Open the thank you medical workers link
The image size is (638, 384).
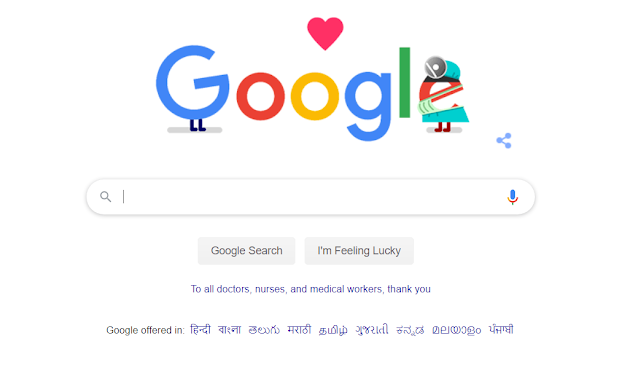pyautogui.click(x=311, y=289)
